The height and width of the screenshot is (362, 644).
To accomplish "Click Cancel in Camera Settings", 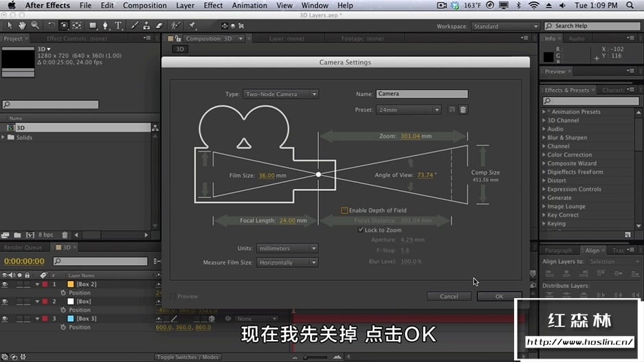I will [x=449, y=296].
